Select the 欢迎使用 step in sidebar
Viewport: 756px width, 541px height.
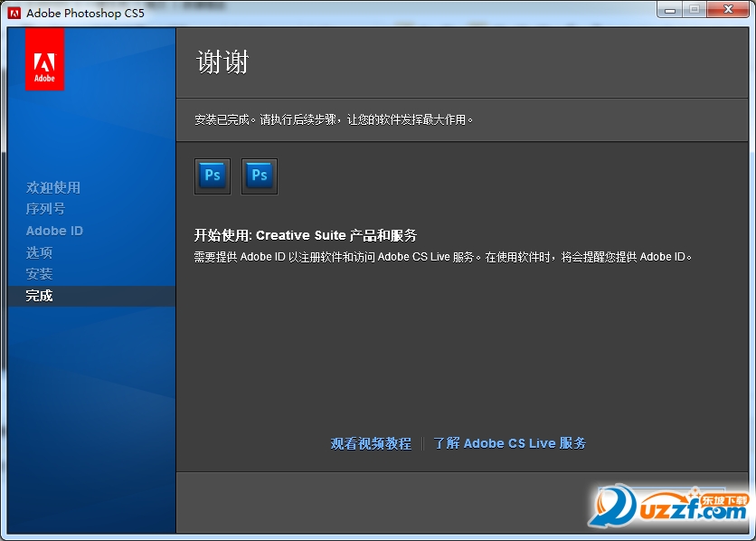pos(53,187)
